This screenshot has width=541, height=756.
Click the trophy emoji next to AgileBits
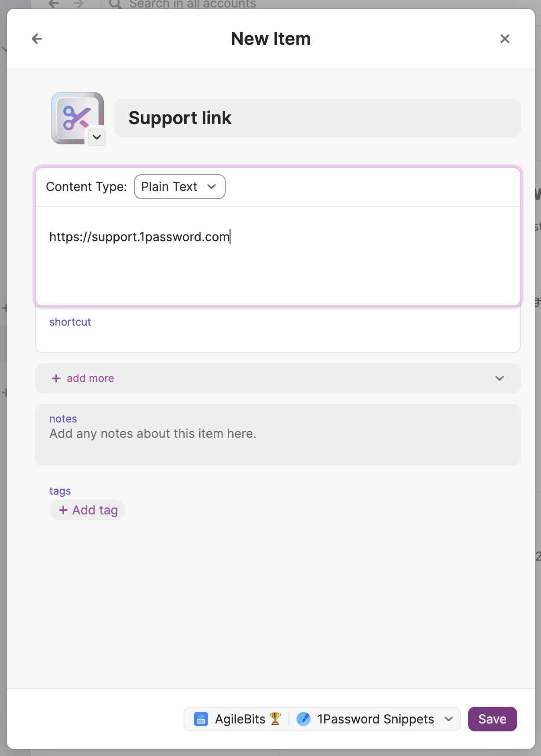(275, 719)
